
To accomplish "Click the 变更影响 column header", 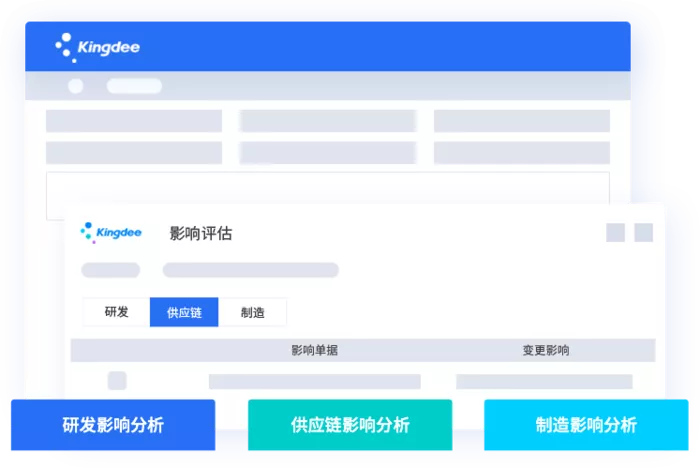I will (546, 350).
